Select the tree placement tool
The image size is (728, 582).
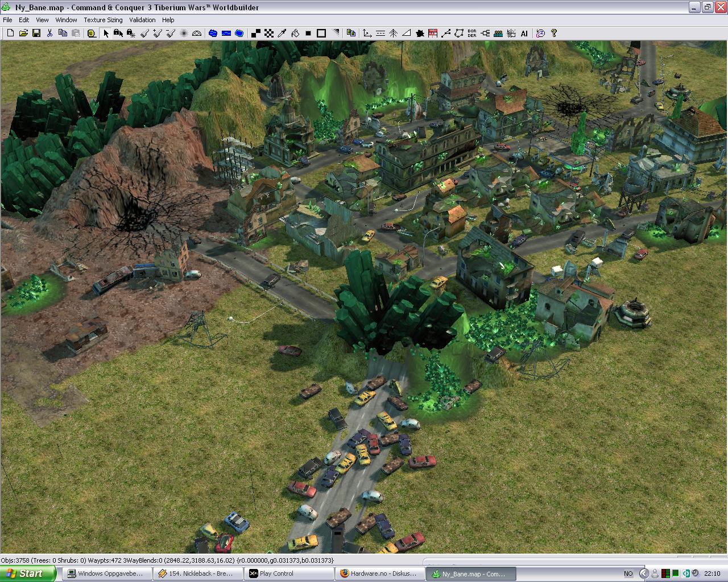point(394,33)
